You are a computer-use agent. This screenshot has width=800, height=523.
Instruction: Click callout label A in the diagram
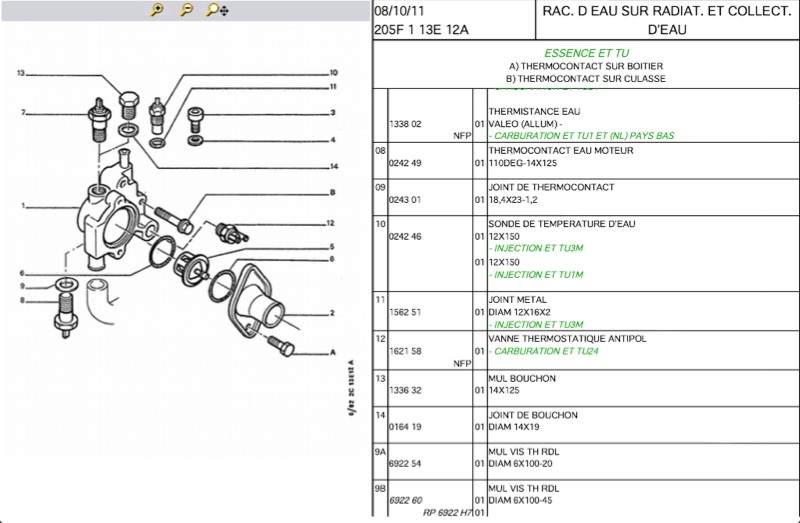[332, 352]
